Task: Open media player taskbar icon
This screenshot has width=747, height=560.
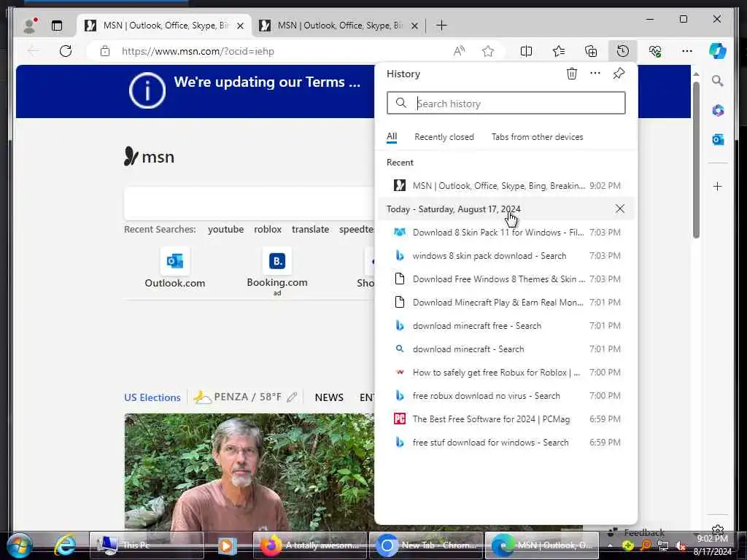Action: point(228,545)
